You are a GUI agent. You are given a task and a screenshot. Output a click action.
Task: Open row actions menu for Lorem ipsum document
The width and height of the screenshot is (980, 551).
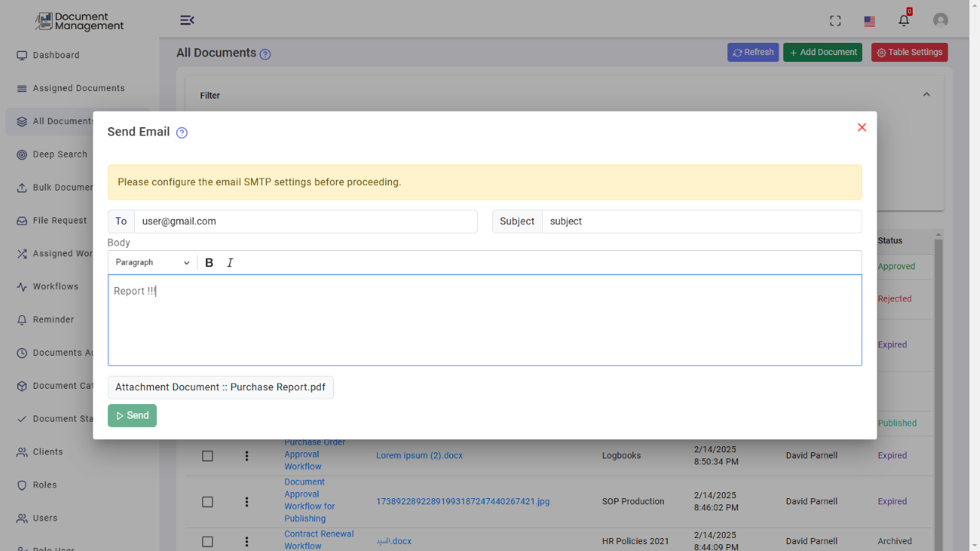click(x=247, y=455)
